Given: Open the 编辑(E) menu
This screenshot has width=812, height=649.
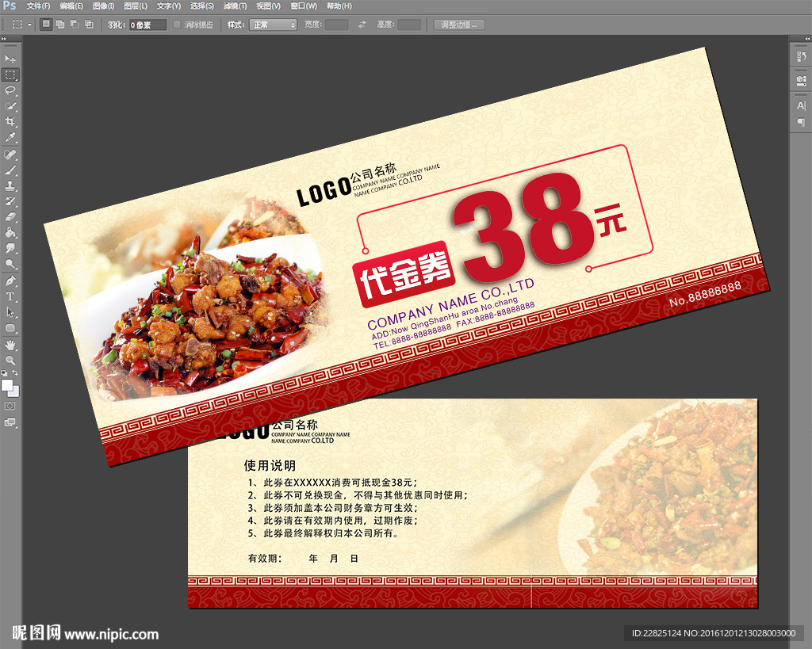Looking at the screenshot, I should point(71,6).
